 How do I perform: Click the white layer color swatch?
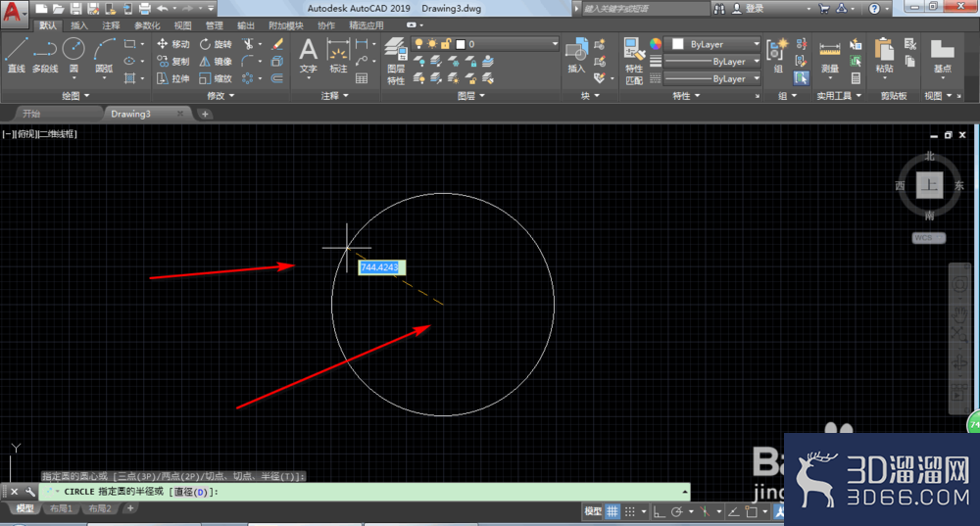(x=461, y=44)
